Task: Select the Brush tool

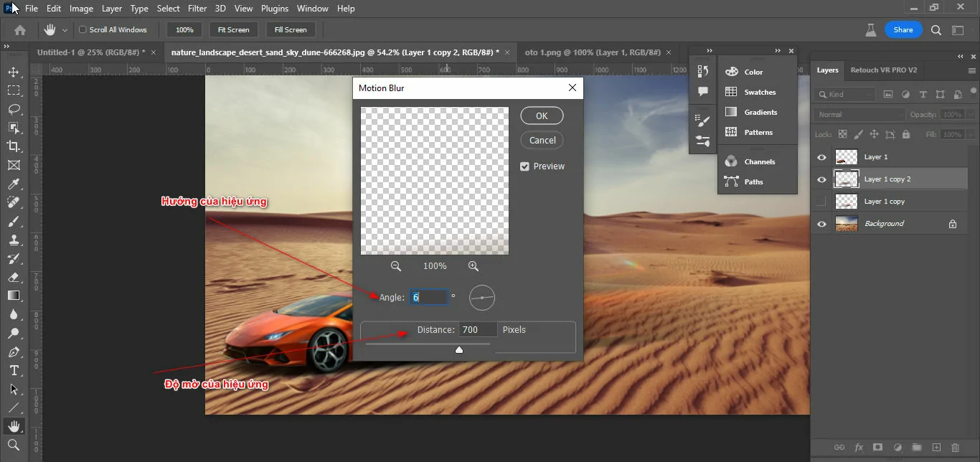Action: coord(13,221)
